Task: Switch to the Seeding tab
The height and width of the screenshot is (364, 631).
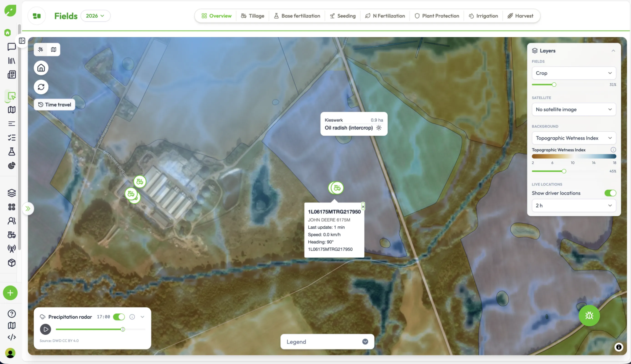Action: pos(343,16)
